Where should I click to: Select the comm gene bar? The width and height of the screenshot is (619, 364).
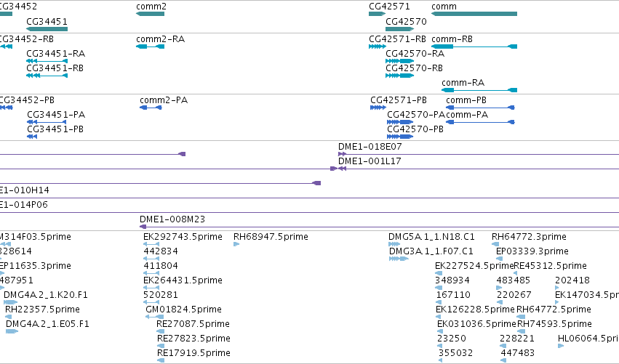click(474, 14)
